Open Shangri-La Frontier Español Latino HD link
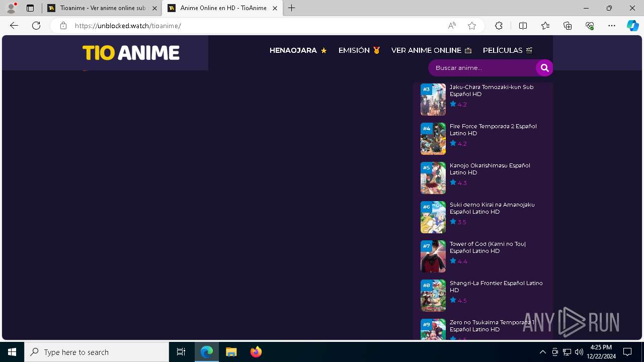 496,287
